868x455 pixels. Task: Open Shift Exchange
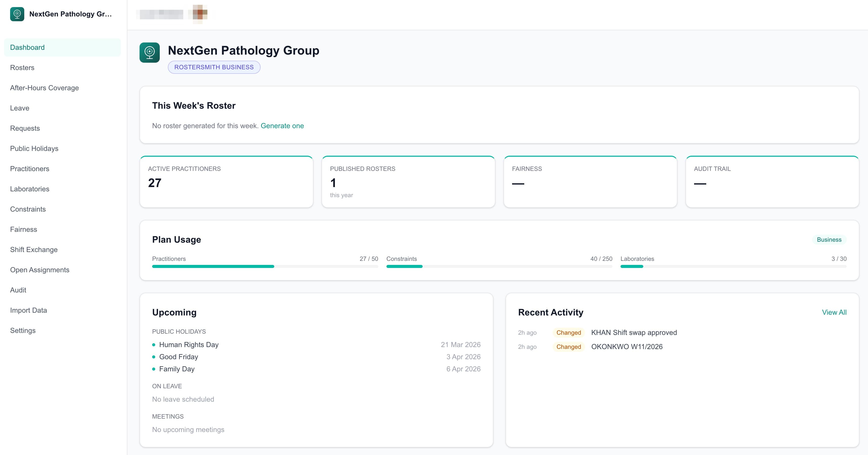pyautogui.click(x=34, y=249)
